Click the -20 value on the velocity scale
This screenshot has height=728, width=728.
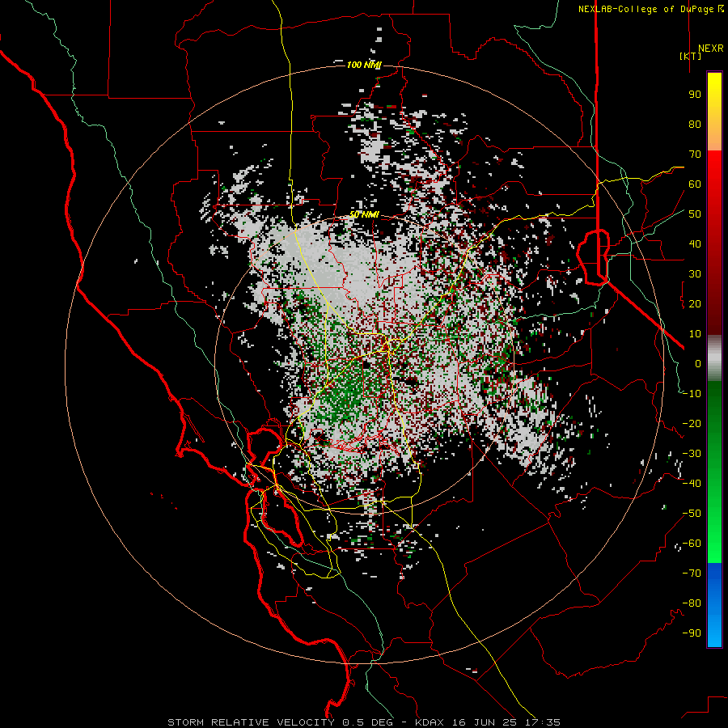click(x=692, y=424)
